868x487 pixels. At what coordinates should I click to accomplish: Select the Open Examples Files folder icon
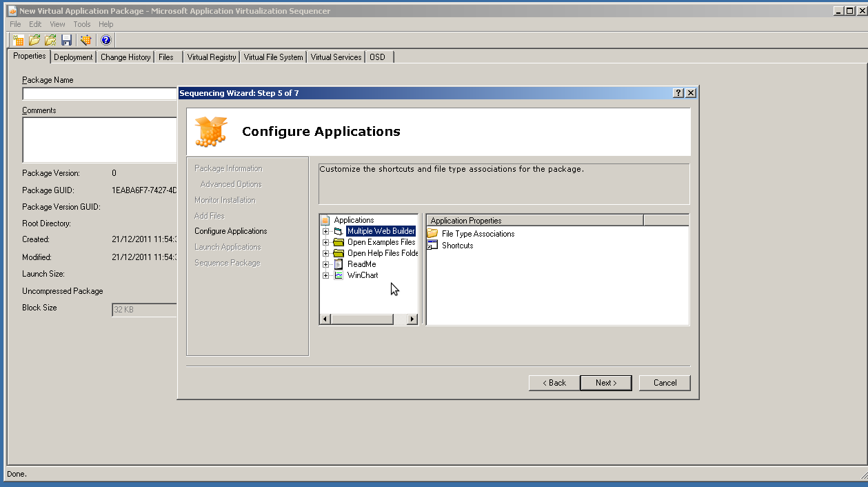[x=339, y=242]
